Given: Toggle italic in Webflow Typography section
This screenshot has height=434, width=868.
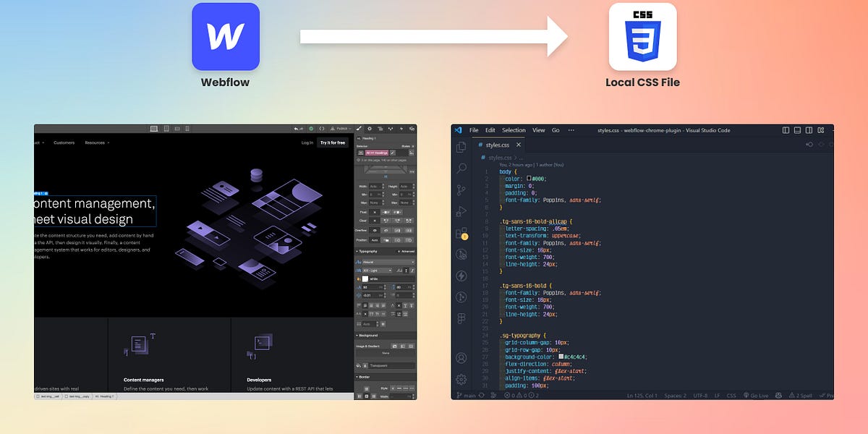Looking at the screenshot, I should (x=412, y=270).
